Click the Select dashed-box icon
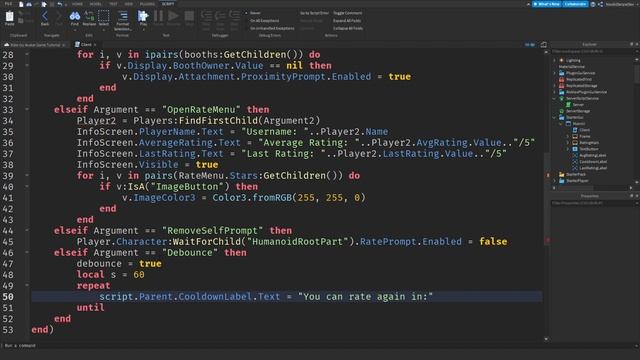 pos(104,16)
